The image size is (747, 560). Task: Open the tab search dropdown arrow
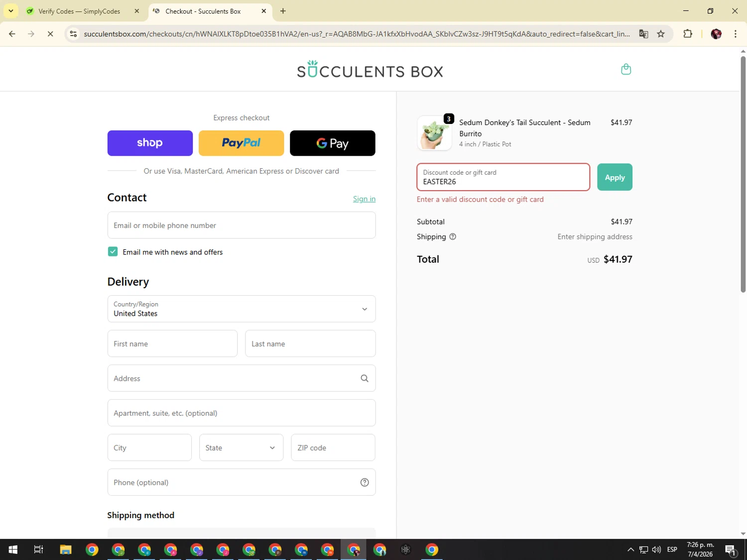(10, 11)
